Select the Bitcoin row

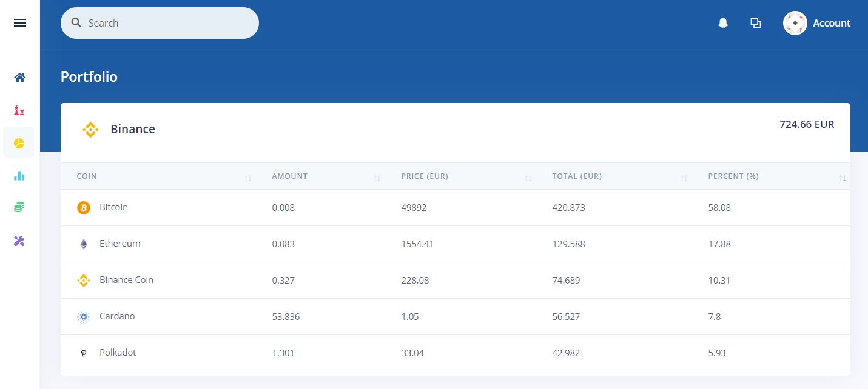113,207
